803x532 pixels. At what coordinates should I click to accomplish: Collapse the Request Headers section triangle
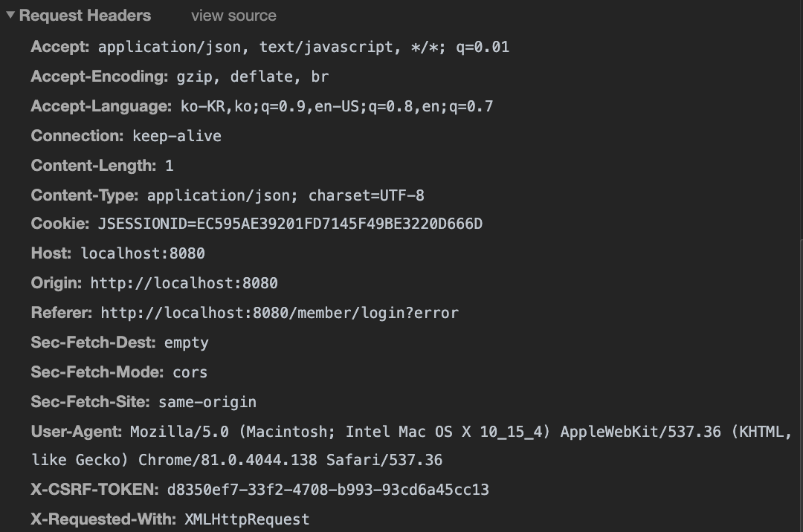click(x=10, y=16)
